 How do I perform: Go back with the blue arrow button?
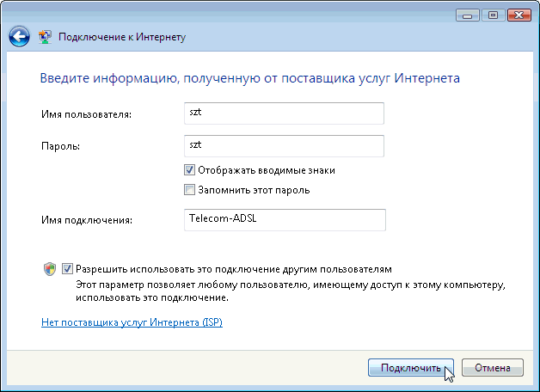point(19,36)
